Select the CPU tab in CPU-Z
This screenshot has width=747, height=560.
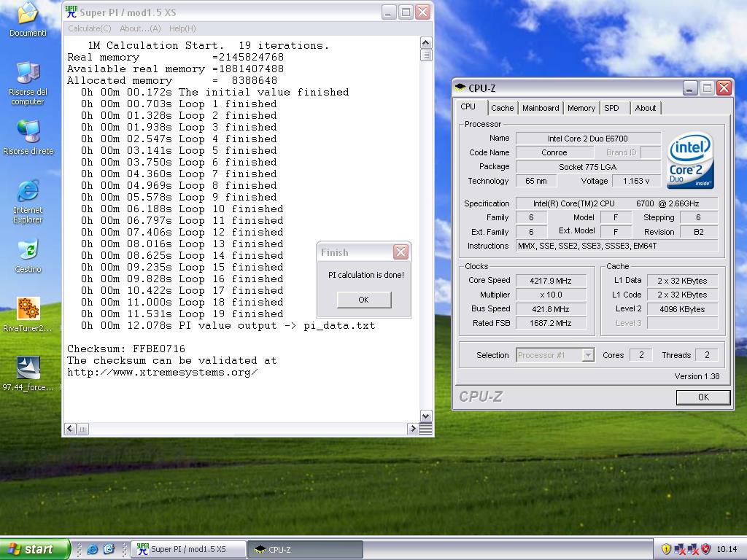(x=471, y=106)
